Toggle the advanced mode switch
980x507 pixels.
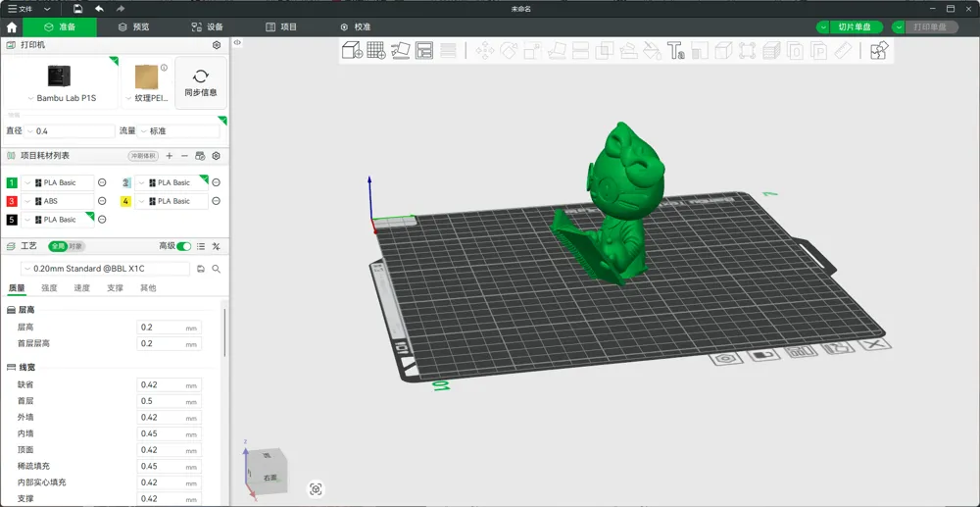pyautogui.click(x=184, y=246)
